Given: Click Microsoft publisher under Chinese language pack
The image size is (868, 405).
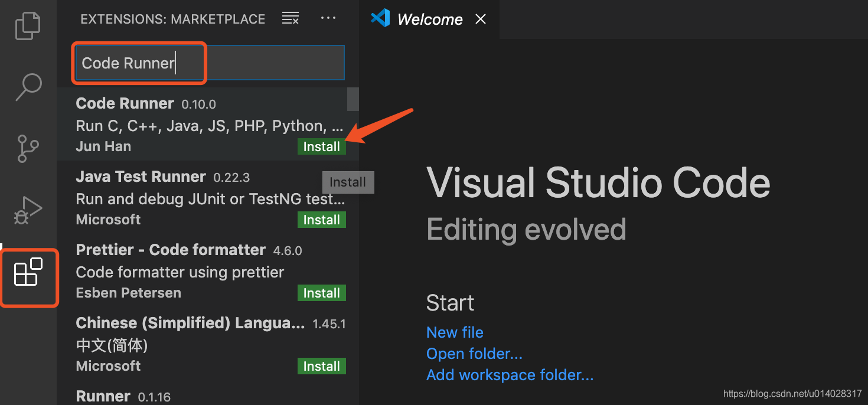Looking at the screenshot, I should [x=108, y=366].
